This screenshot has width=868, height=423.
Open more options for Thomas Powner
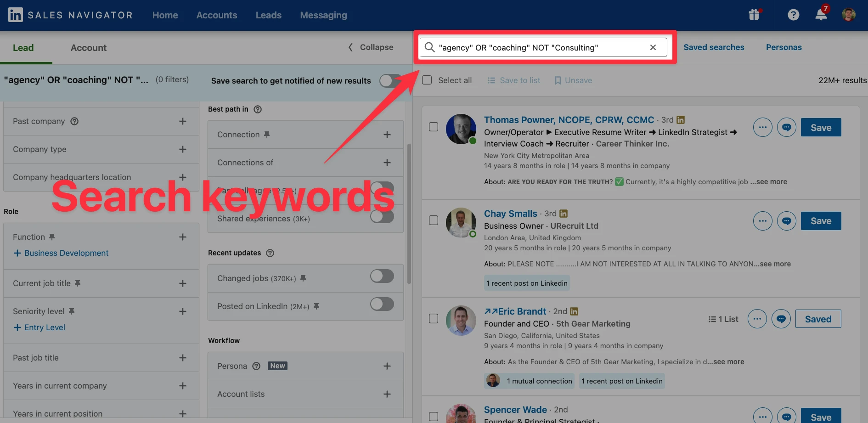(762, 127)
